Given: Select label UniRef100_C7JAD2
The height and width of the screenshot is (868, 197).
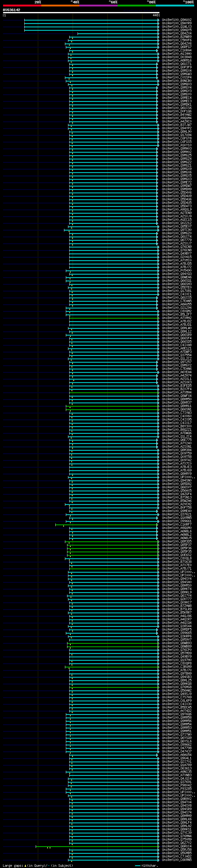Looking at the screenshot, I should [177, 856].
